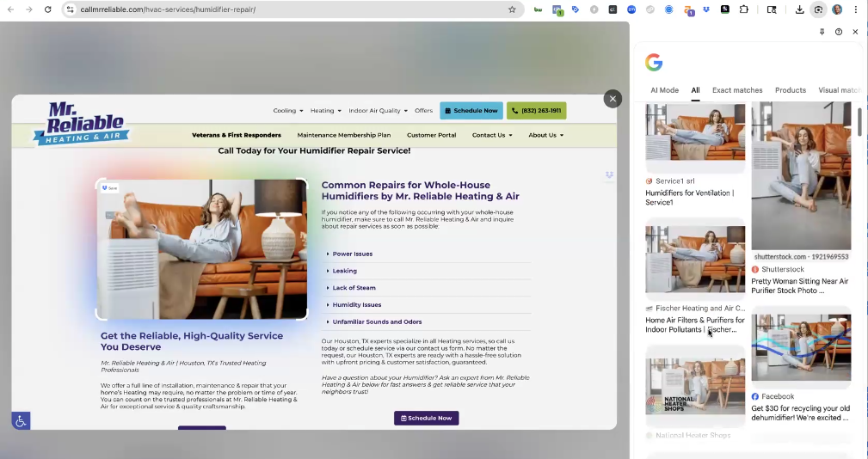Open the Extensions puzzle piece icon
Image resolution: width=868 pixels, height=459 pixels.
(x=744, y=9)
